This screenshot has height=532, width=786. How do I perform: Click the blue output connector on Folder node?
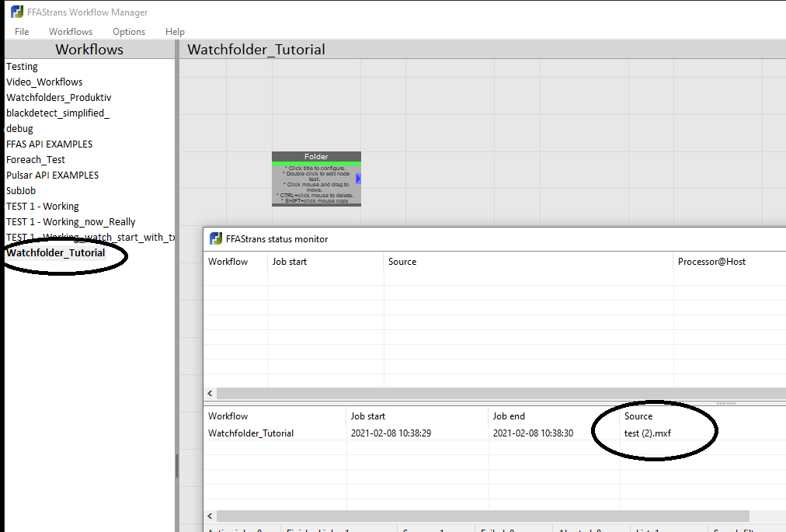pyautogui.click(x=358, y=179)
